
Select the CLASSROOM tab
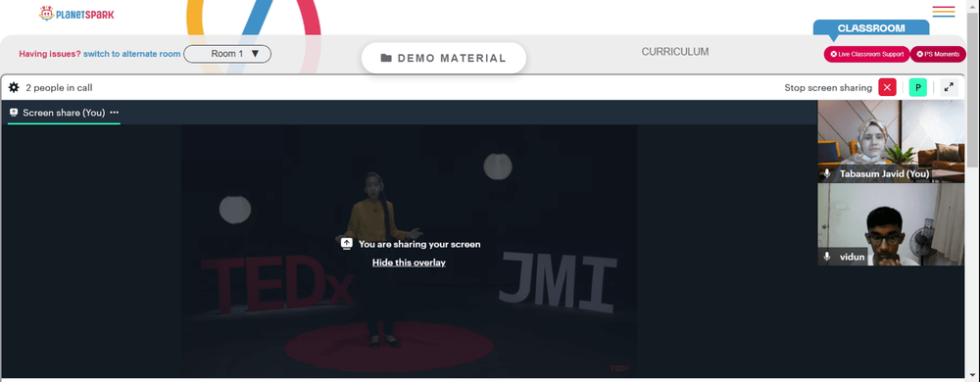[870, 28]
